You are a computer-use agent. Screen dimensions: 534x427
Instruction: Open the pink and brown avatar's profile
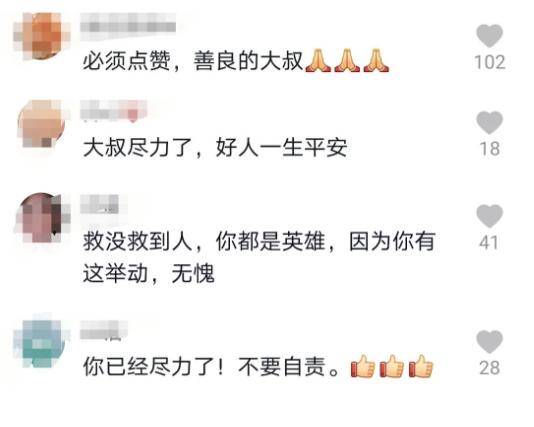coord(42,218)
